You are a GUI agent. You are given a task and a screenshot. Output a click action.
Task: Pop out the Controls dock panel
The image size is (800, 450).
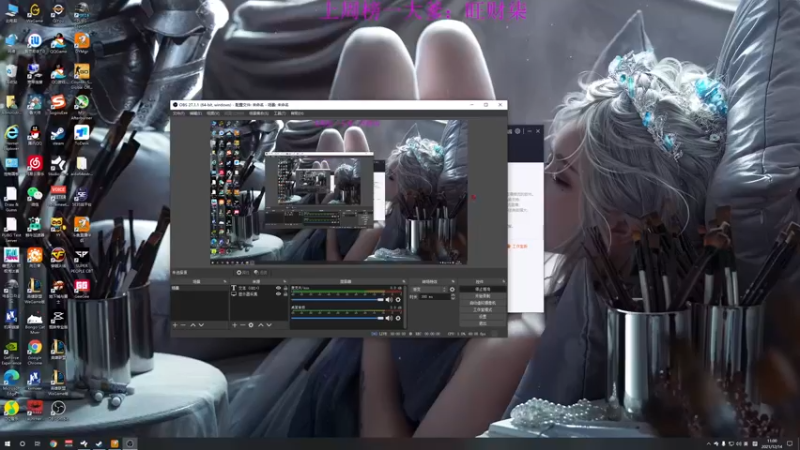[503, 281]
